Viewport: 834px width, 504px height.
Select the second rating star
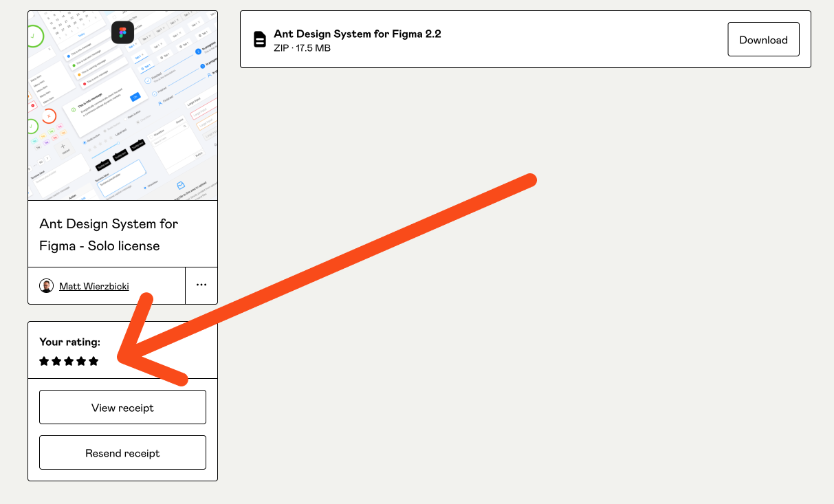tap(56, 360)
